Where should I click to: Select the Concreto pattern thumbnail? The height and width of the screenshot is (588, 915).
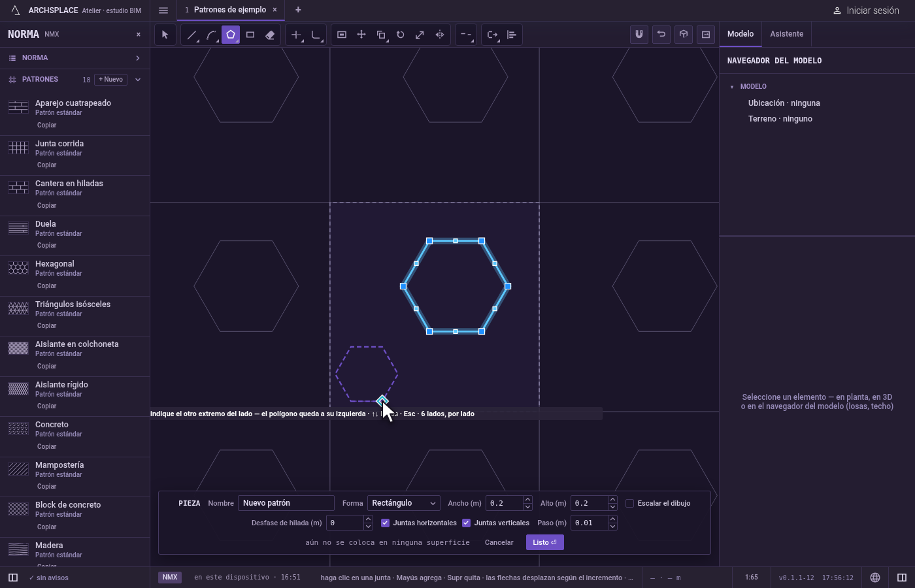(x=18, y=429)
